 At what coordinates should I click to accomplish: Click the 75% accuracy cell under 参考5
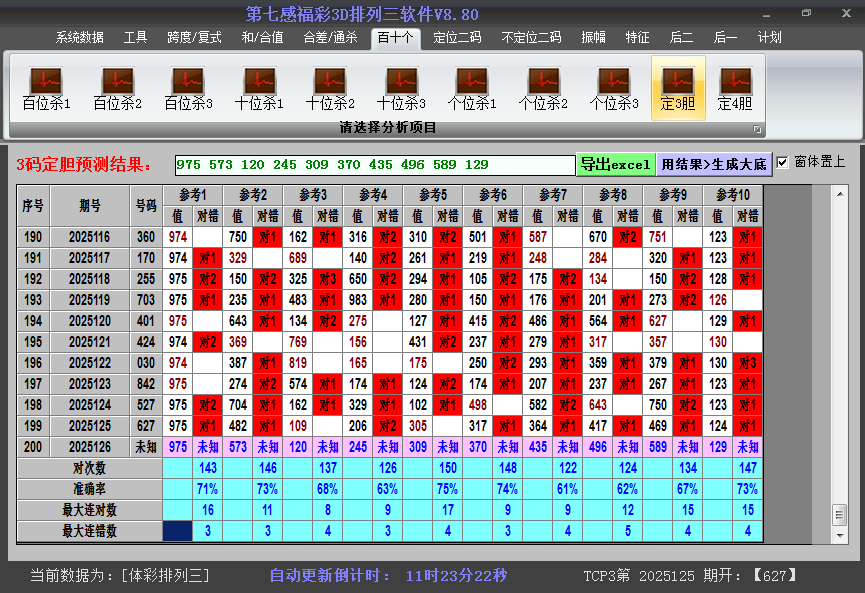[447, 489]
